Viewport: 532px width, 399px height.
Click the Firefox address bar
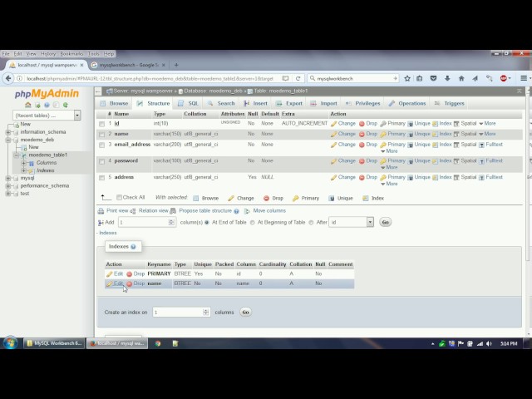point(150,78)
